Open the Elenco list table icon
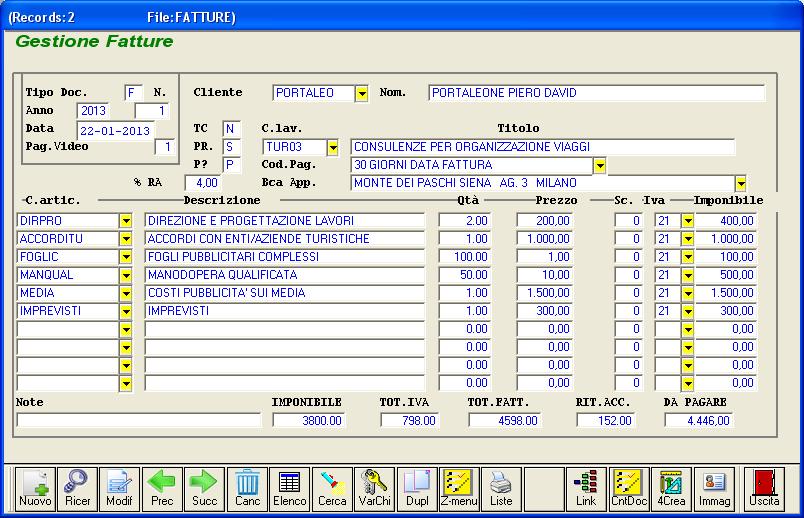The width and height of the screenshot is (804, 518). pos(290,489)
